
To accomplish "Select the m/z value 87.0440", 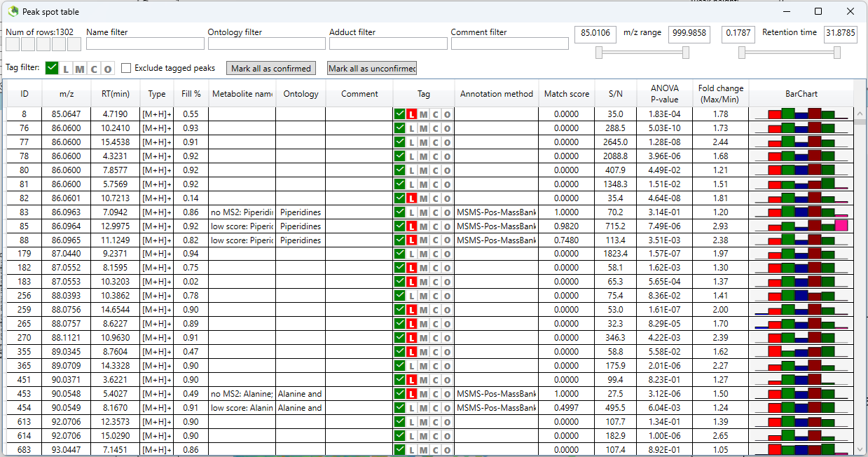I will click(67, 254).
